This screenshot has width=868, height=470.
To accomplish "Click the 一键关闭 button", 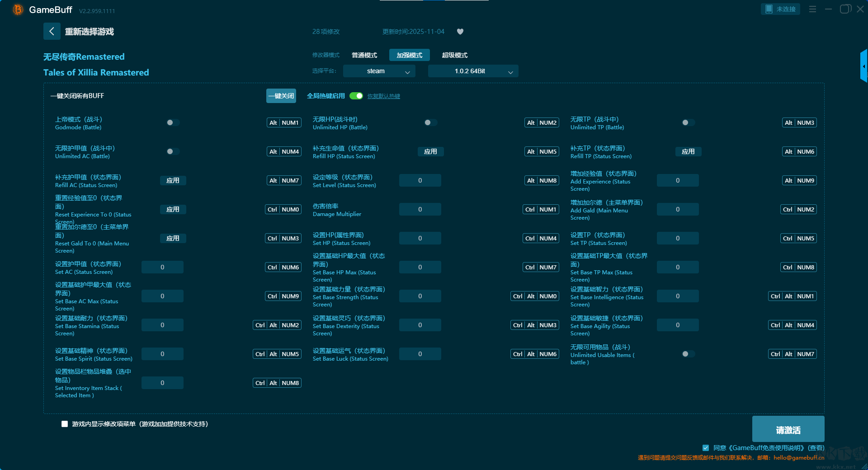I will tap(281, 96).
